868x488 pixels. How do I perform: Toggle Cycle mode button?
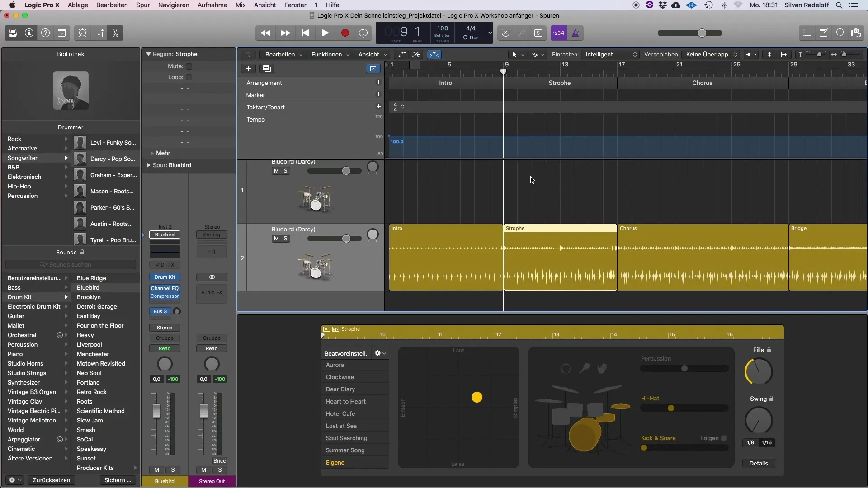click(363, 33)
